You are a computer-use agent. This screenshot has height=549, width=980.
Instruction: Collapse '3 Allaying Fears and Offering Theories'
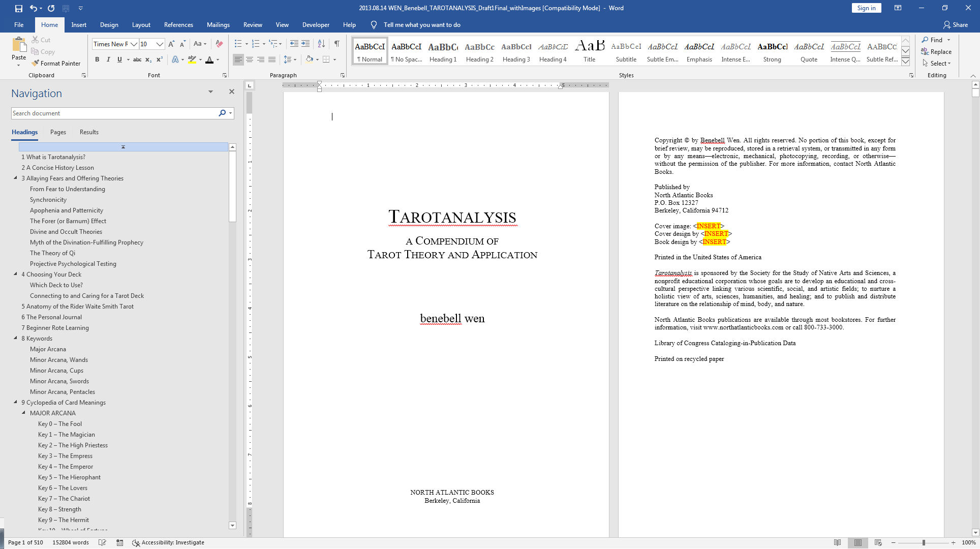tap(15, 178)
